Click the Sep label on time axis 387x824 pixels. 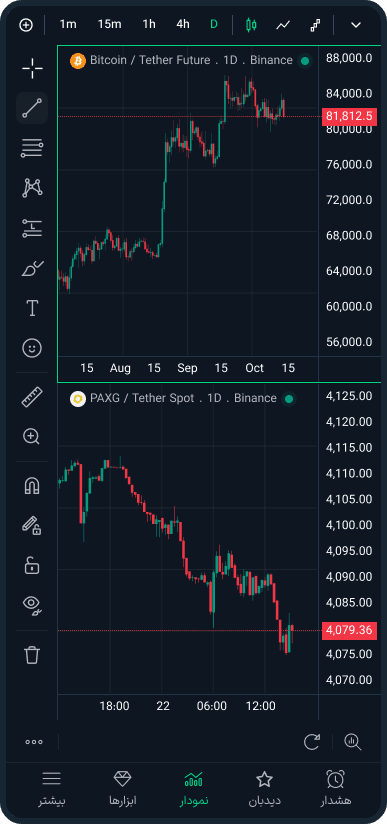pyautogui.click(x=187, y=368)
